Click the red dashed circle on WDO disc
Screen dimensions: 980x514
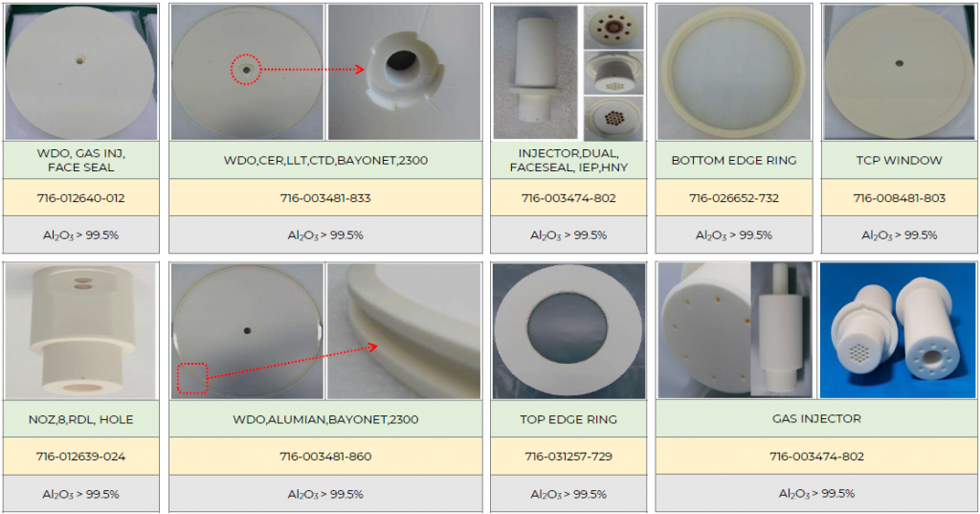pyautogui.click(x=246, y=70)
